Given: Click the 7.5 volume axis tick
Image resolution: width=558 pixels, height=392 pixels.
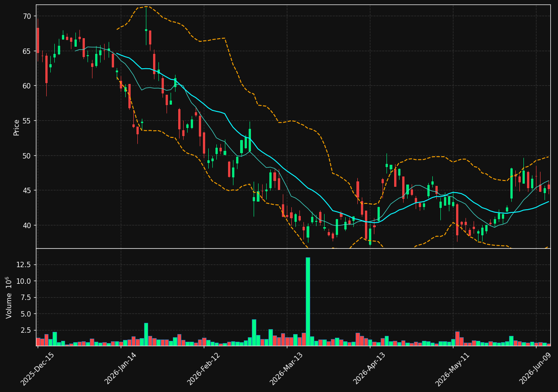Looking at the screenshot, I should click(x=26, y=297).
